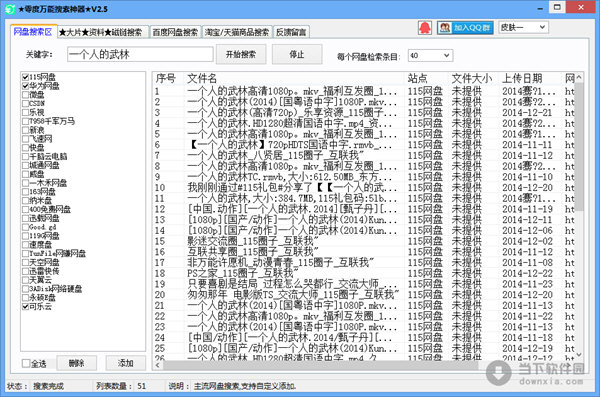Click the left arrow of horizontal scrollbar
This screenshot has width=600, height=397.
(x=158, y=365)
